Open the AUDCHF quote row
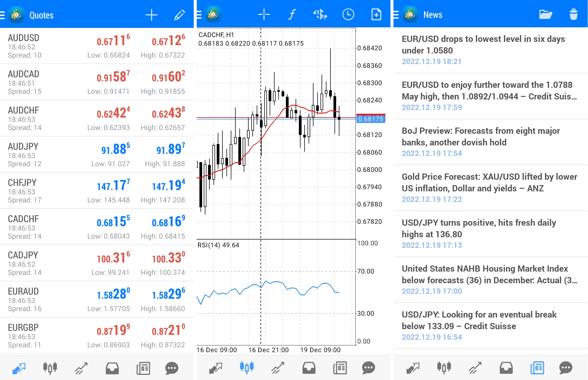The height and width of the screenshot is (380, 588). tap(97, 118)
